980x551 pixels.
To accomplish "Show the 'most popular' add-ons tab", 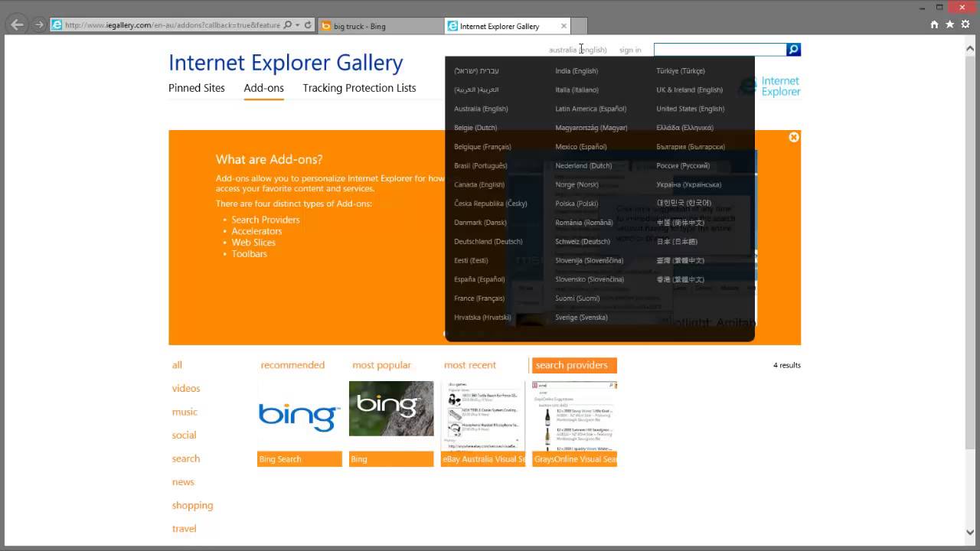I will [x=381, y=365].
